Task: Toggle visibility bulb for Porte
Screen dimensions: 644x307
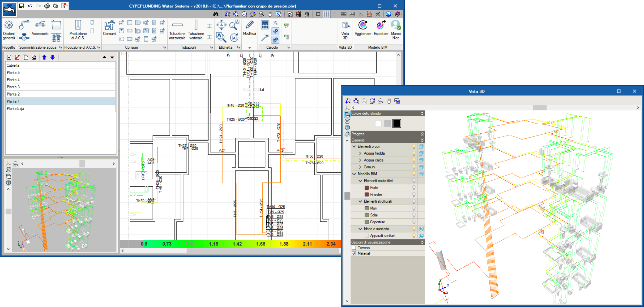Action: (x=414, y=188)
